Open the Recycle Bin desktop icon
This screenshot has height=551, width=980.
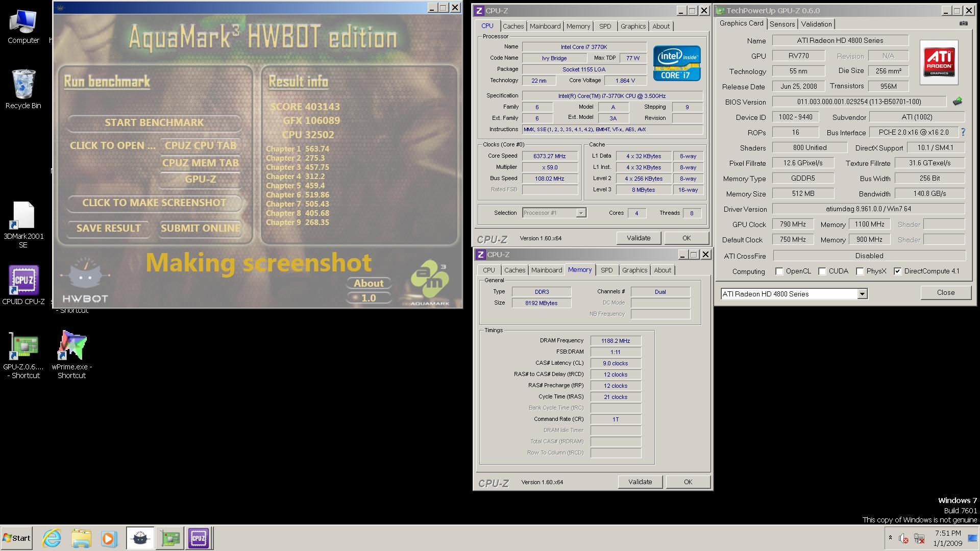23,89
